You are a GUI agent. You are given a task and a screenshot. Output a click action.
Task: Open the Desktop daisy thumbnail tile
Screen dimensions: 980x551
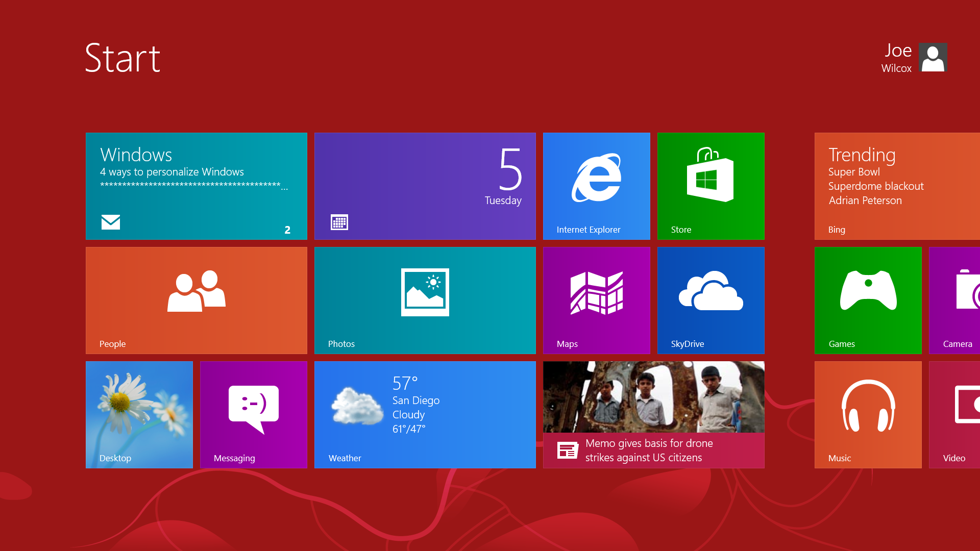point(139,414)
